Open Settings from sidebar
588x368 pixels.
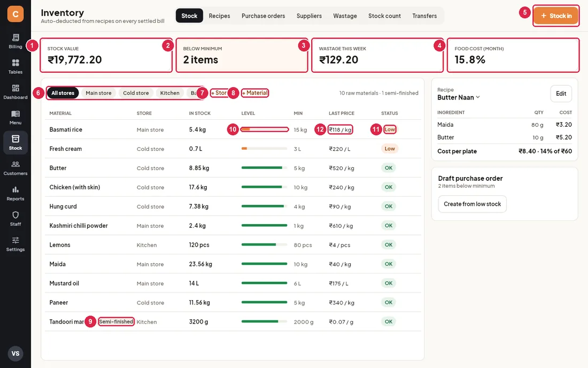click(x=16, y=244)
